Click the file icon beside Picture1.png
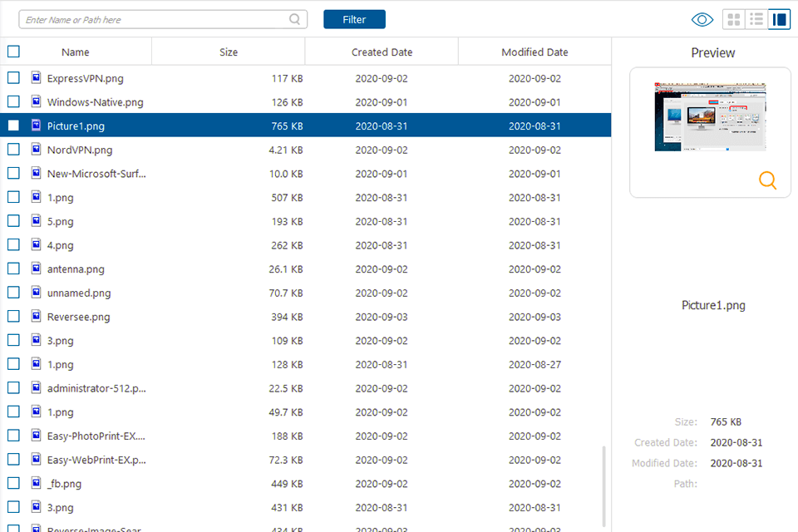798x532 pixels. pyautogui.click(x=35, y=126)
